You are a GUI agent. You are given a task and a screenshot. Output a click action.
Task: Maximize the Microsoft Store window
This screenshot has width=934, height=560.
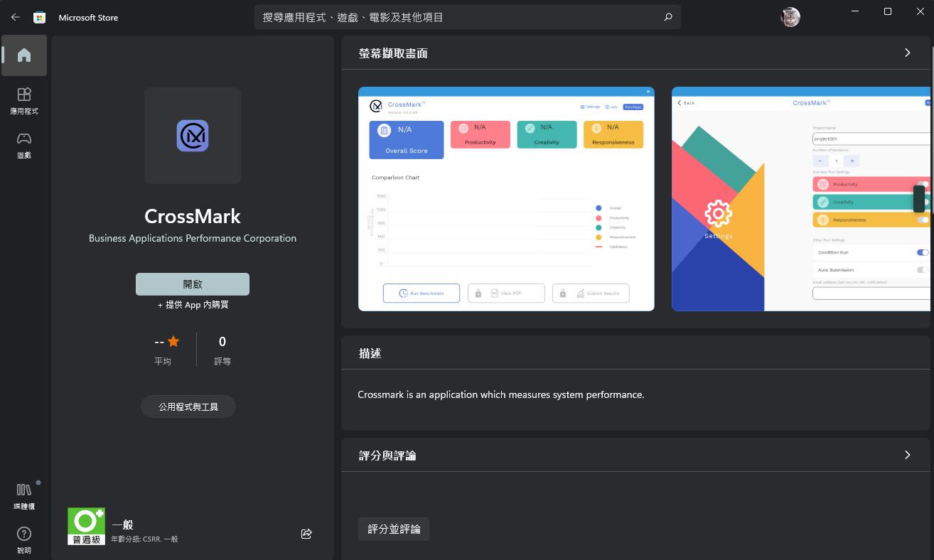(888, 11)
